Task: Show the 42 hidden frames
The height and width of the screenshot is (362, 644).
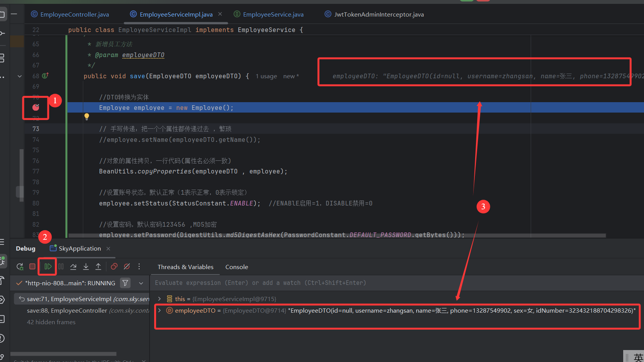Action: pos(51,322)
